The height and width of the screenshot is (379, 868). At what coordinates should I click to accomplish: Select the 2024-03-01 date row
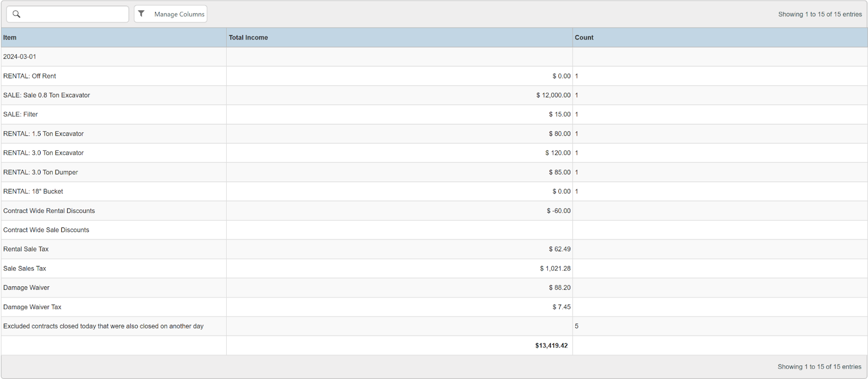point(20,56)
